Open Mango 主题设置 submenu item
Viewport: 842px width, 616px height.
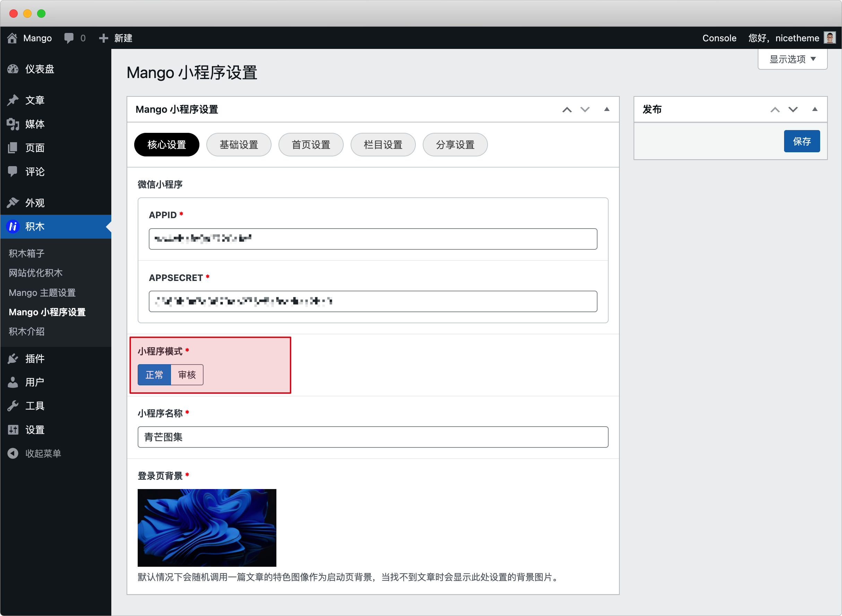coord(42,293)
